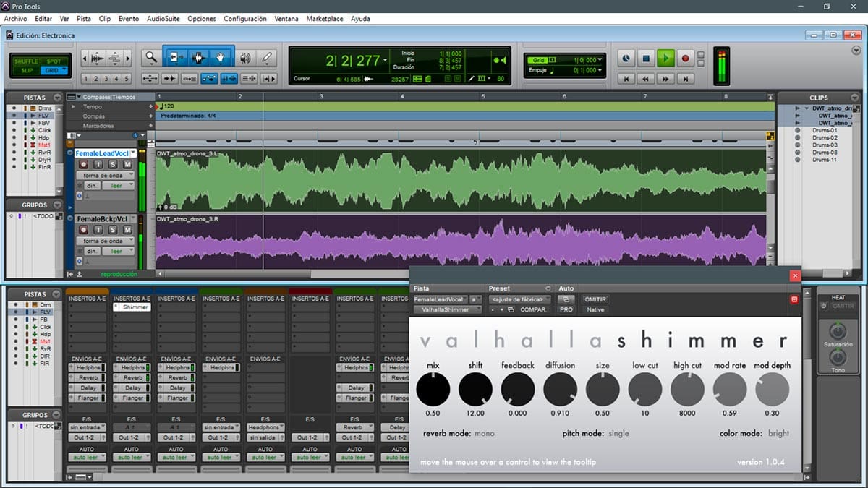868x488 pixels.
Task: Open the Marketplace menu
Action: [325, 19]
